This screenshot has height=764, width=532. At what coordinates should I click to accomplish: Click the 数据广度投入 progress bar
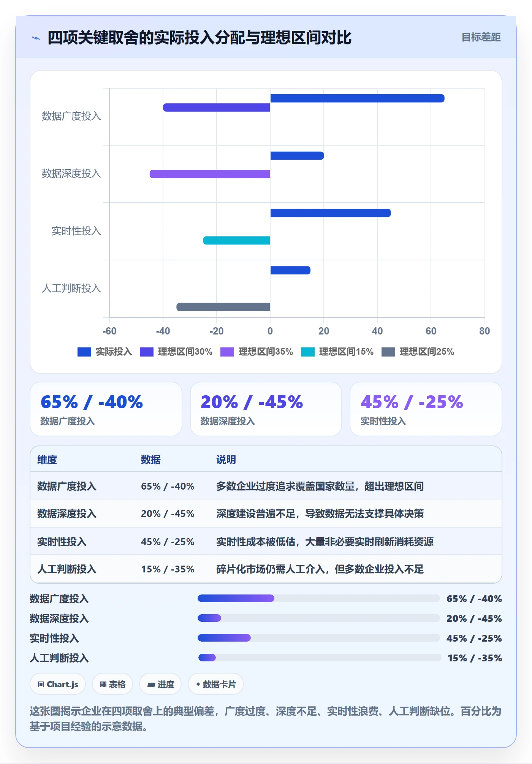318,598
